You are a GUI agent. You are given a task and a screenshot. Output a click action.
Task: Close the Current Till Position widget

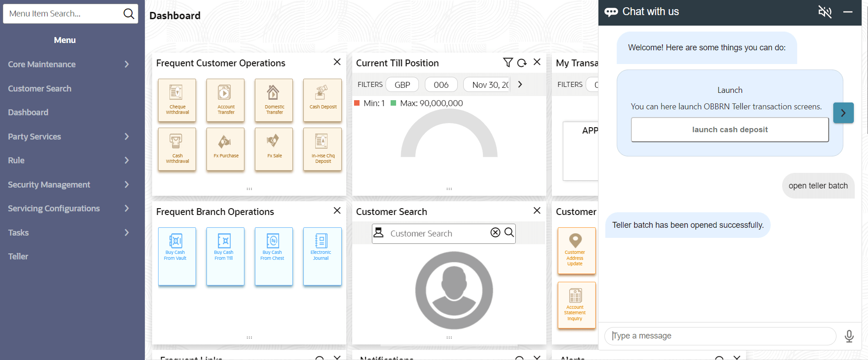pyautogui.click(x=537, y=62)
